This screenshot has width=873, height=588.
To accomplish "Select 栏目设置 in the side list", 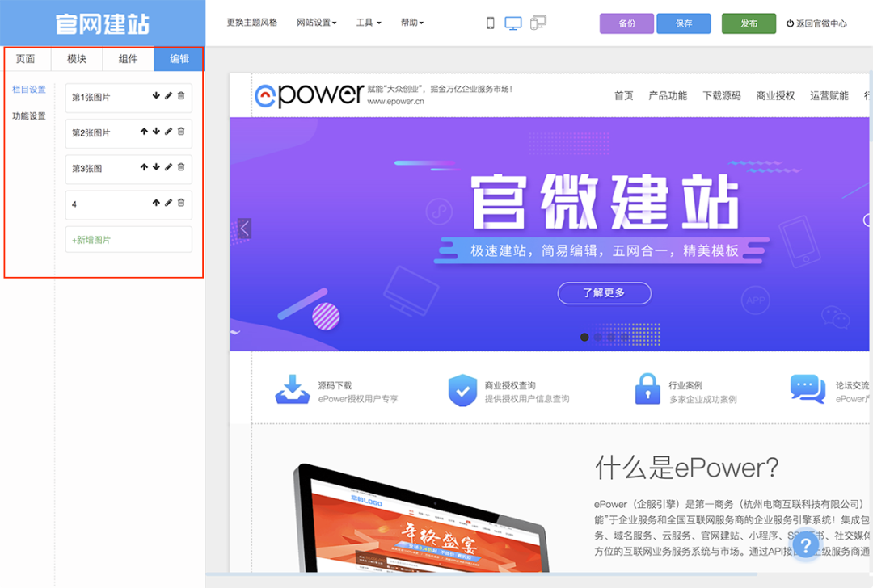I will click(x=29, y=90).
